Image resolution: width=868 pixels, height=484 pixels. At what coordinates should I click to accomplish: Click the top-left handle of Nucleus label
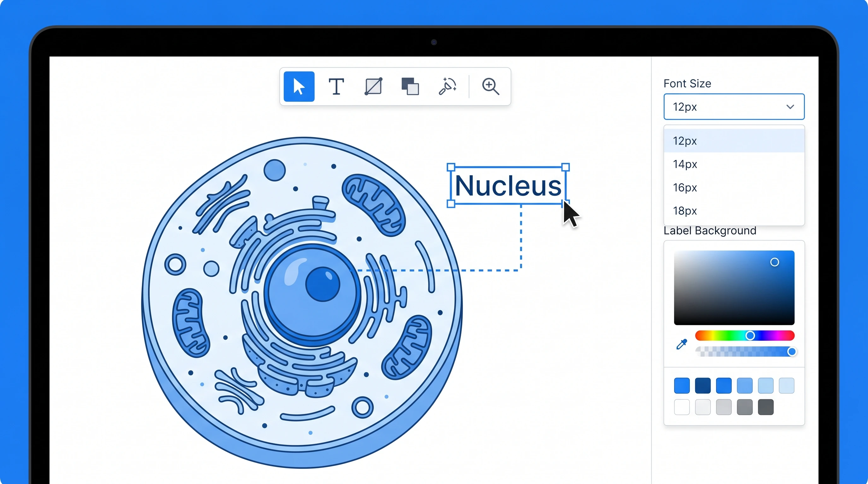pyautogui.click(x=451, y=167)
